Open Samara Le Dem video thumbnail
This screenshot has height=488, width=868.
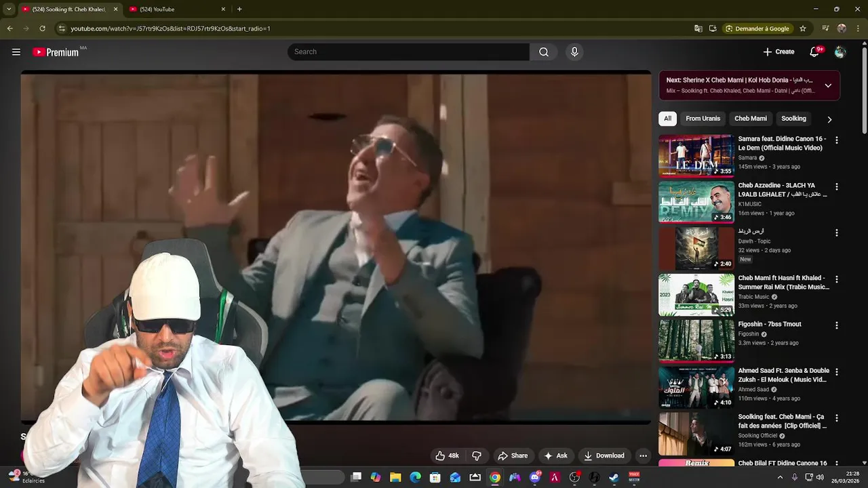tap(696, 155)
